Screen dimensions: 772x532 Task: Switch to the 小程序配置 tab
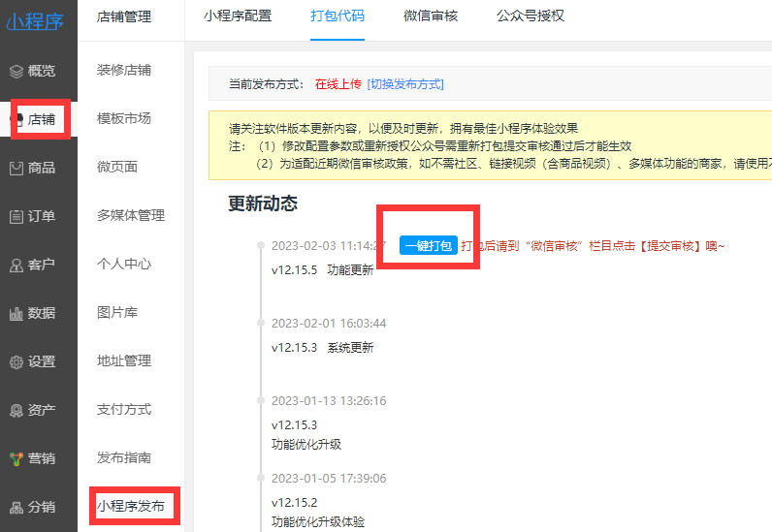click(238, 16)
